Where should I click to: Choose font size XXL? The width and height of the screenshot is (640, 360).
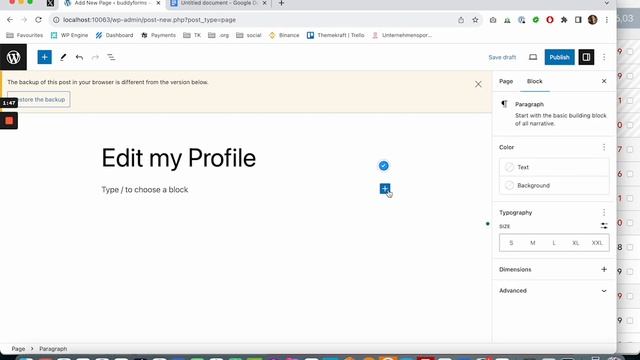(x=597, y=243)
